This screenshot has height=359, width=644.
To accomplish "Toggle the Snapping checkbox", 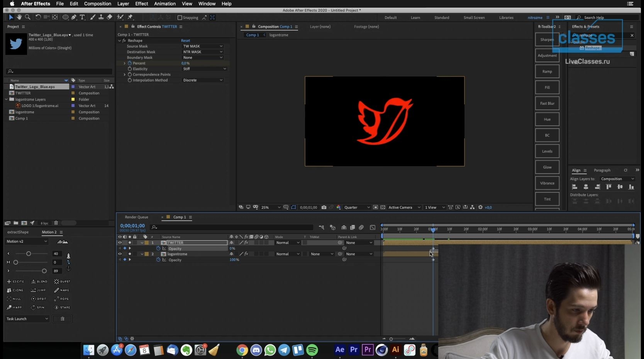I will (x=180, y=18).
